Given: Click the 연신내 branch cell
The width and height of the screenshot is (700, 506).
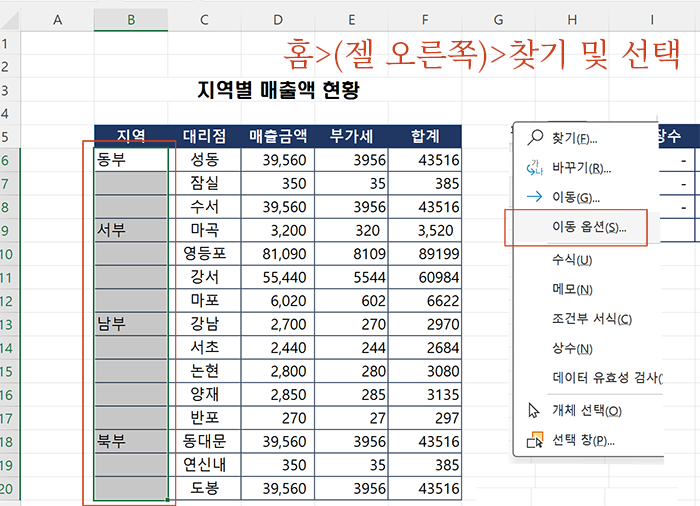Looking at the screenshot, I should click(204, 465).
